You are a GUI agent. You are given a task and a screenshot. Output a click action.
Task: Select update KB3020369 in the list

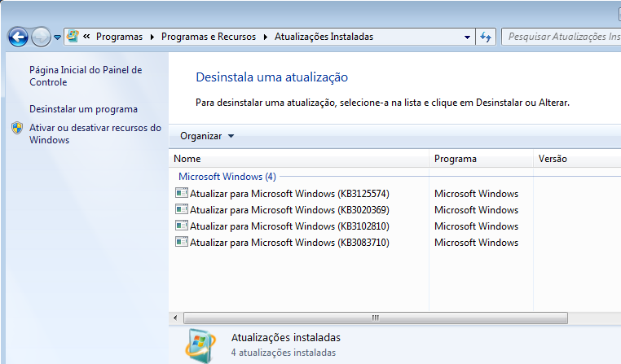pyautogui.click(x=289, y=210)
